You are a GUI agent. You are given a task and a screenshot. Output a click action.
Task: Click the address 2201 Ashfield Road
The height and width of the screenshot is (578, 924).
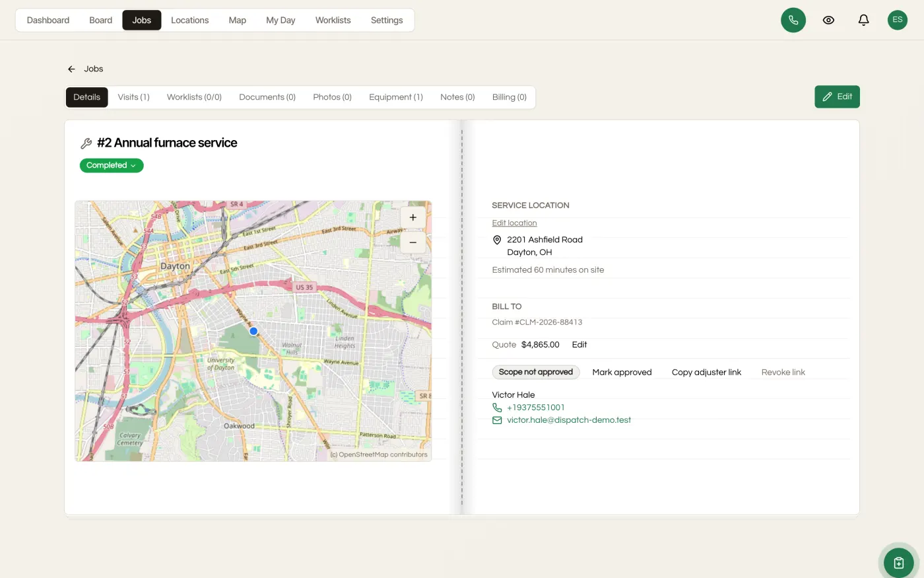tap(545, 240)
